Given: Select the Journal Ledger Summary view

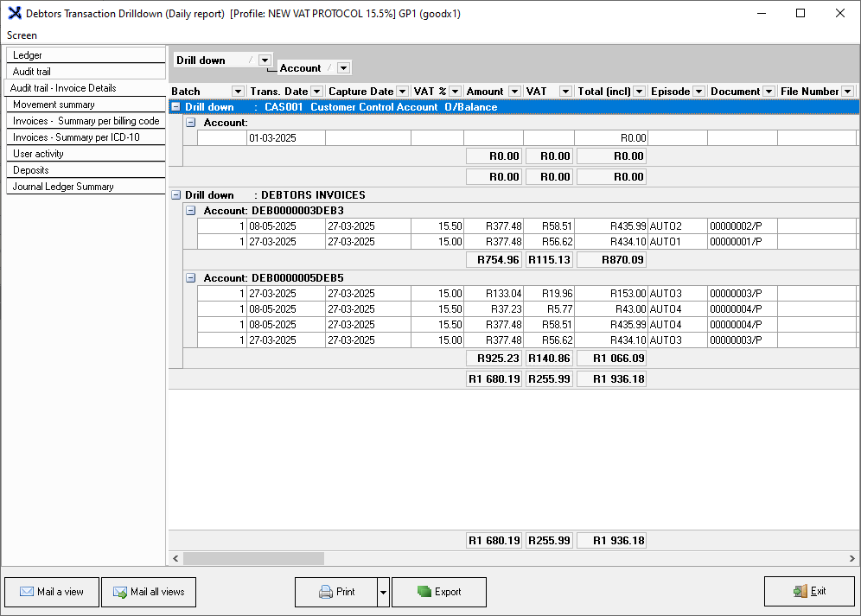Looking at the screenshot, I should point(63,187).
